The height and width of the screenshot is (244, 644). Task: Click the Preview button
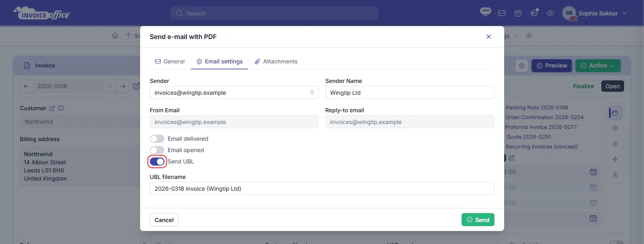[x=552, y=65]
